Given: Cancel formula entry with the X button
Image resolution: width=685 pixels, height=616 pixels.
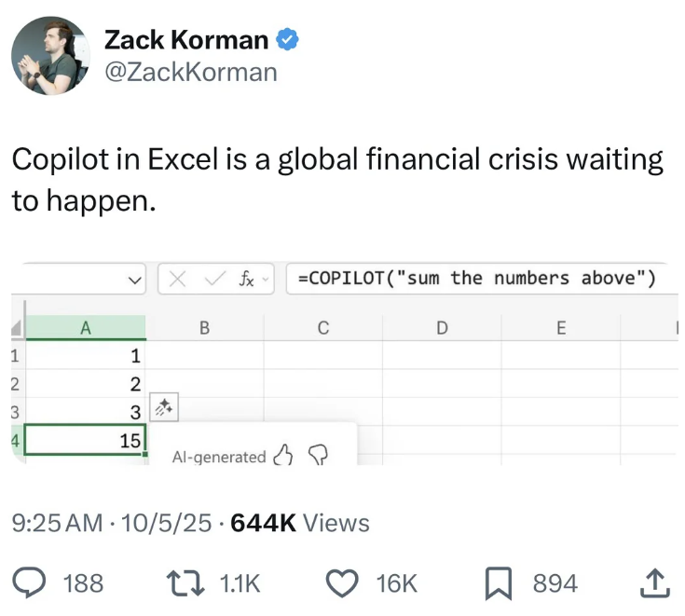Looking at the screenshot, I should pos(182,278).
